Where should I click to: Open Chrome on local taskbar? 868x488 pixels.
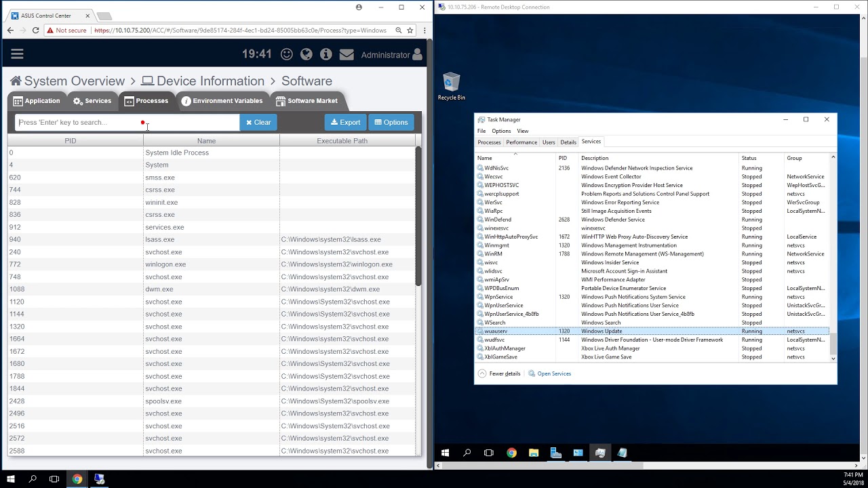pos(77,479)
